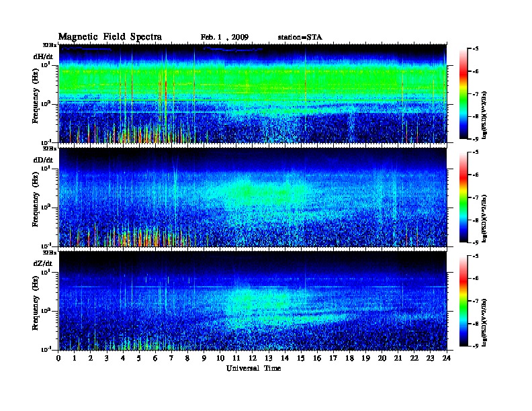Image resolution: width=532 pixels, height=411 pixels.
Task: Click the -9 value on dH/dt color scale
Action: [x=476, y=139]
